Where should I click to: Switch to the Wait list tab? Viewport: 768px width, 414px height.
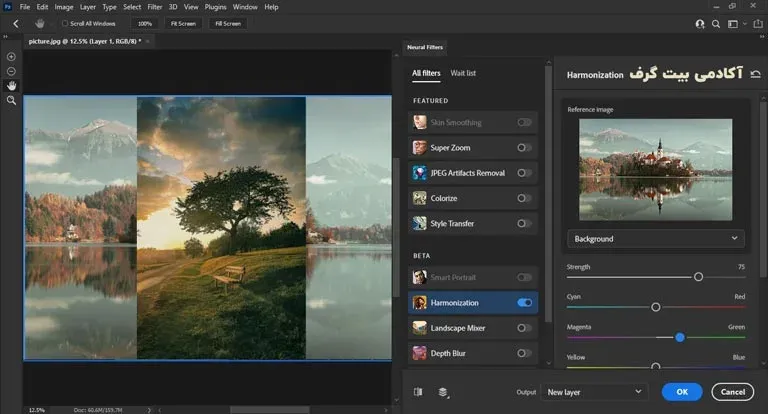[x=463, y=73]
